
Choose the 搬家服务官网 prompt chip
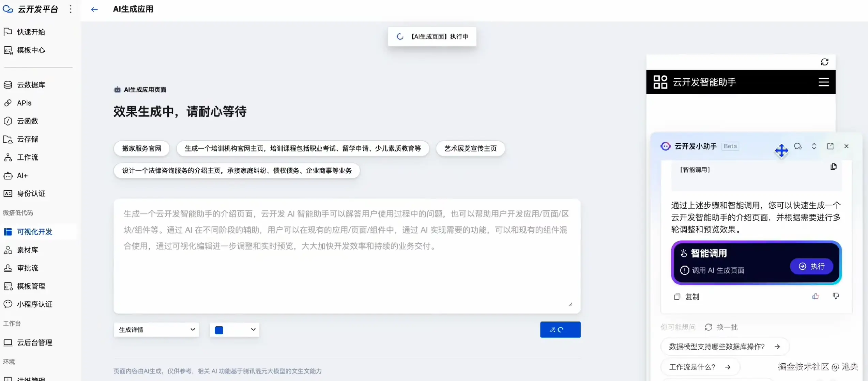pos(141,148)
